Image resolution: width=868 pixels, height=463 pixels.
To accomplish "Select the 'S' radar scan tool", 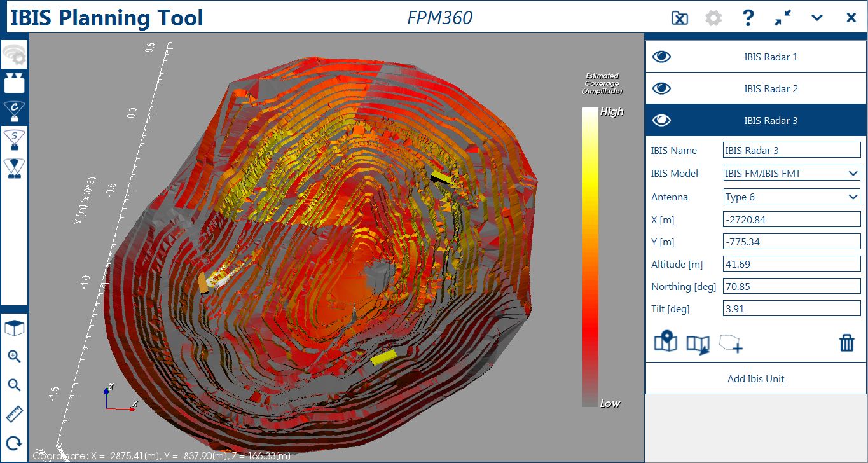I will 14,140.
